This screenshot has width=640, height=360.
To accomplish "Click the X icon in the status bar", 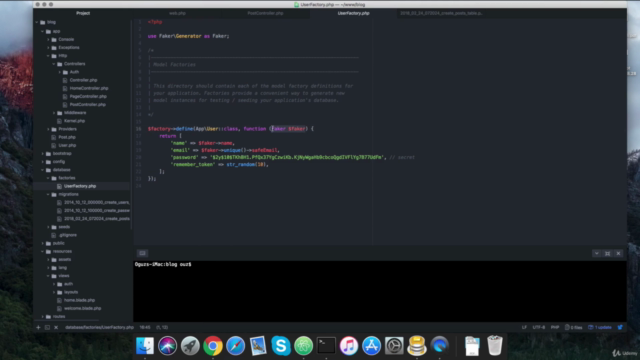I will 56,327.
